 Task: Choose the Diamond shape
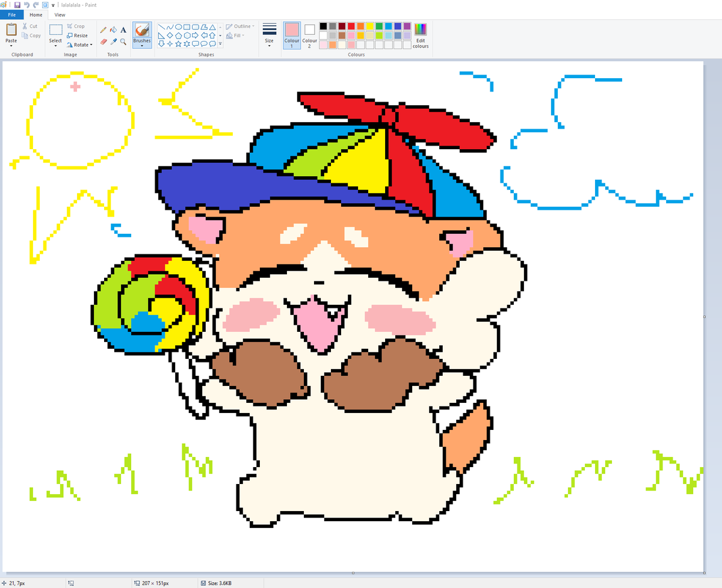tap(170, 35)
